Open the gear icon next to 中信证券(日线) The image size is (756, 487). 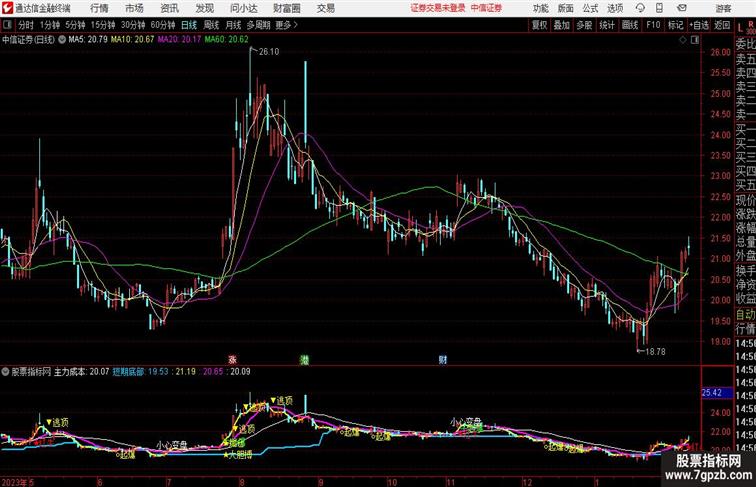tap(62, 40)
